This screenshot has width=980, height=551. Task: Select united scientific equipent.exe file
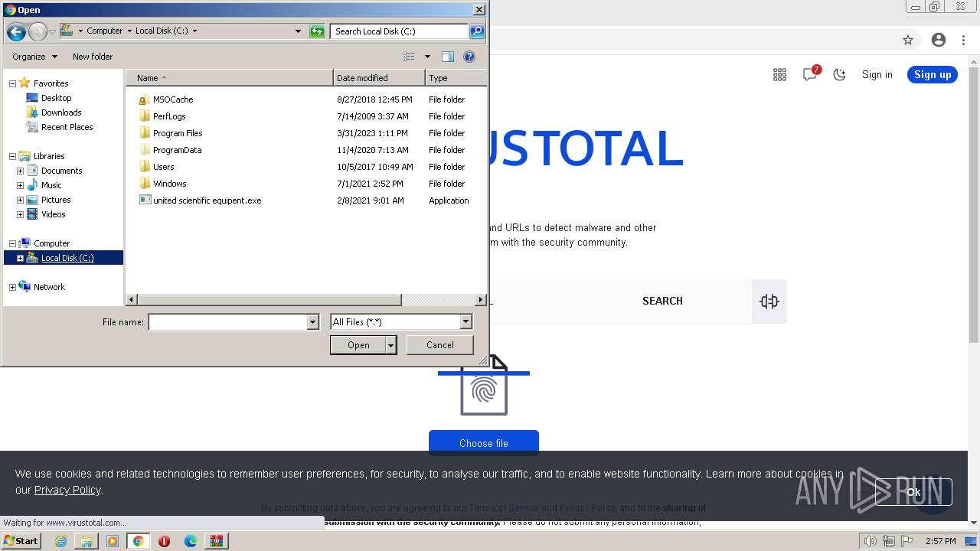pyautogui.click(x=207, y=201)
